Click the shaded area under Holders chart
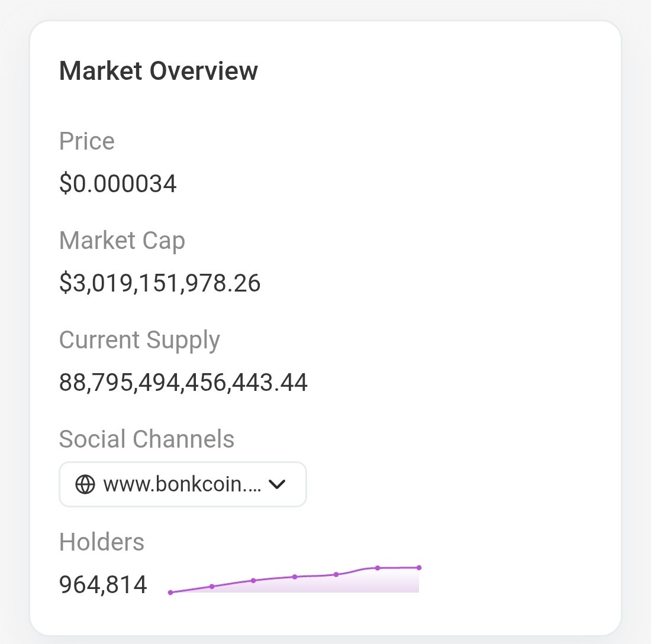 [x=315, y=585]
